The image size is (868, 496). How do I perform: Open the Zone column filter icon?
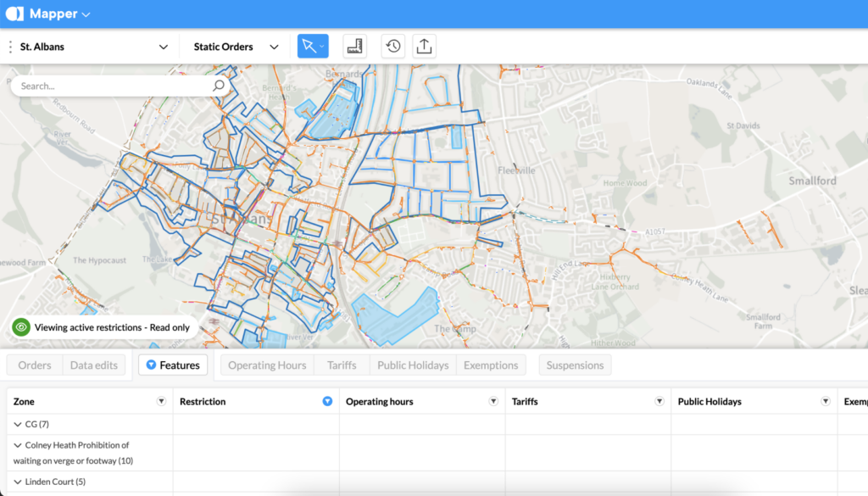[x=161, y=401]
